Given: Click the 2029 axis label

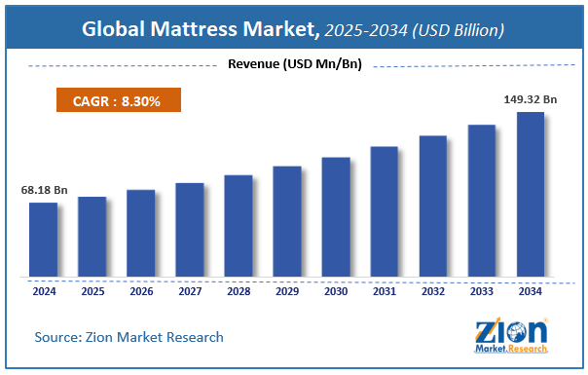Looking at the screenshot, I should point(287,291).
